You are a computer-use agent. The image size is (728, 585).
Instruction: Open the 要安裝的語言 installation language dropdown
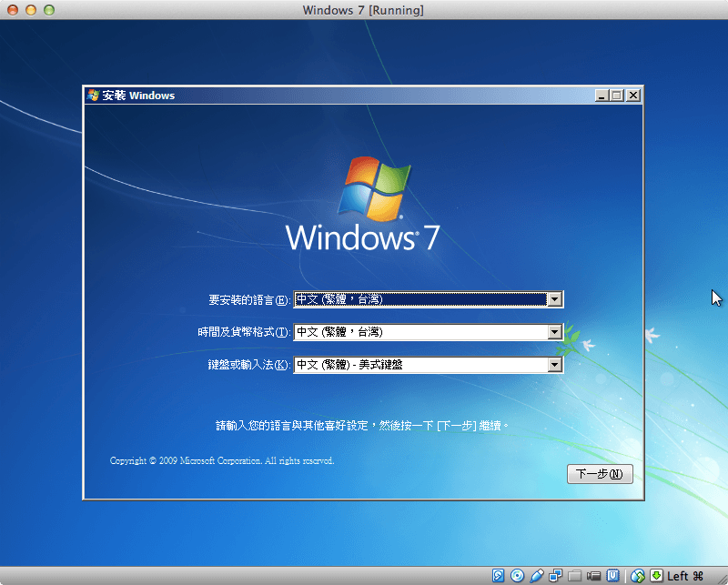556,298
